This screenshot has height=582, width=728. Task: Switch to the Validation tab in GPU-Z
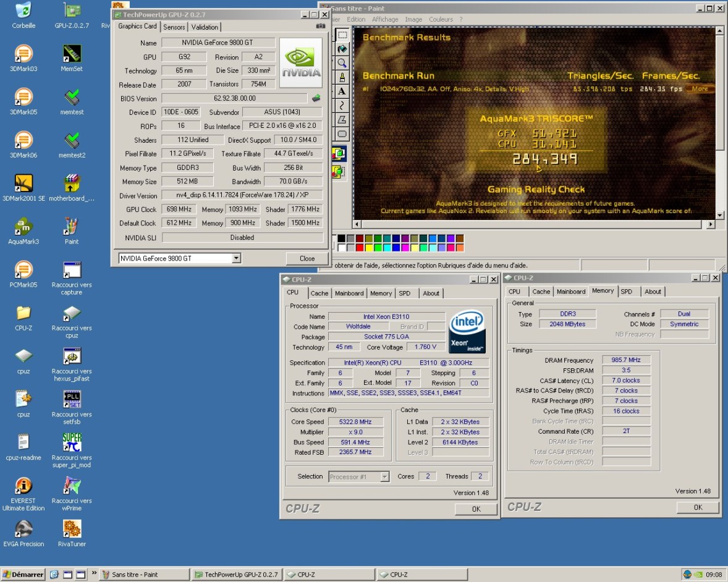[205, 27]
